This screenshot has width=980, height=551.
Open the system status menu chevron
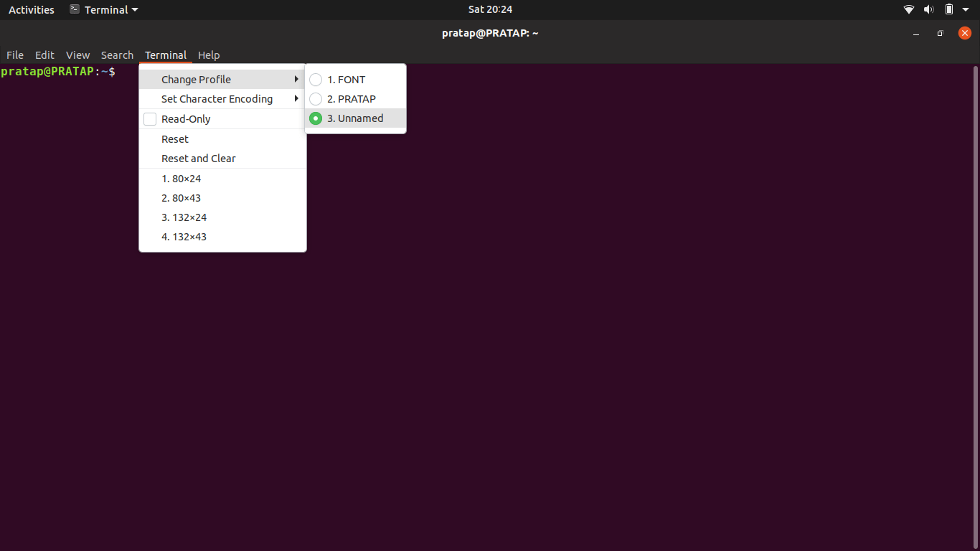point(964,9)
